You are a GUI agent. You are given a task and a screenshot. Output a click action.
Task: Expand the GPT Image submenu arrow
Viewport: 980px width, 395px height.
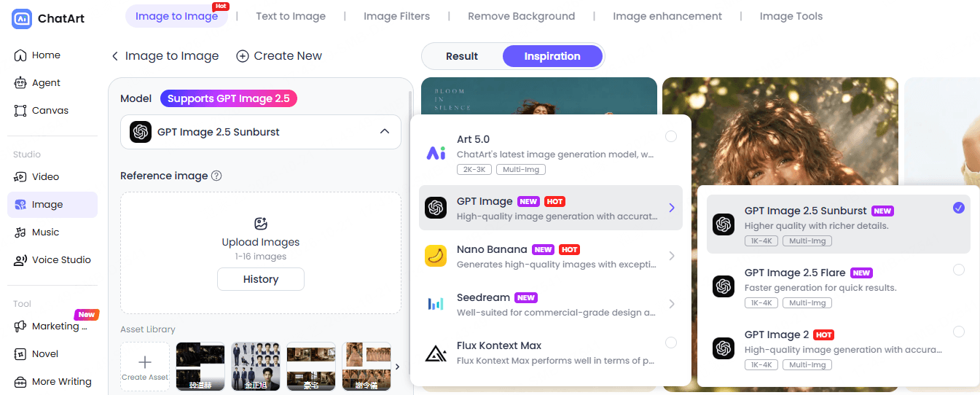672,208
